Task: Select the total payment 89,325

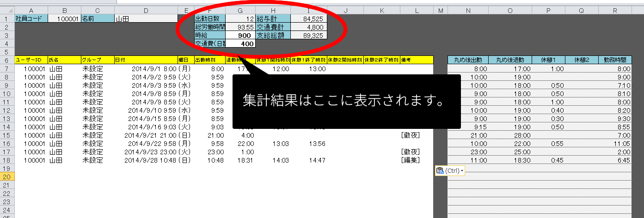Action: pyautogui.click(x=309, y=35)
